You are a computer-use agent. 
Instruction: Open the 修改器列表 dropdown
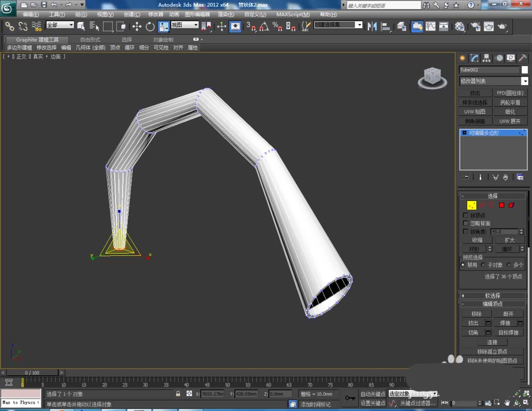[x=525, y=81]
